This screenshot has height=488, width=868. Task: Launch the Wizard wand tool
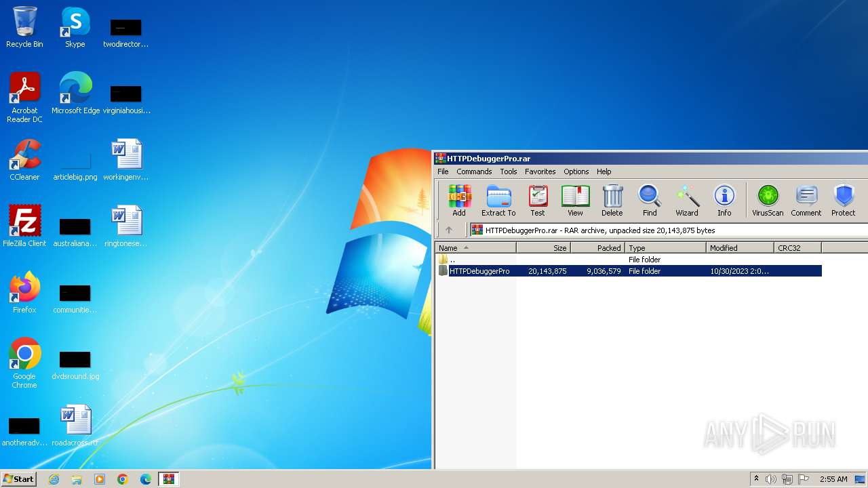tap(687, 201)
